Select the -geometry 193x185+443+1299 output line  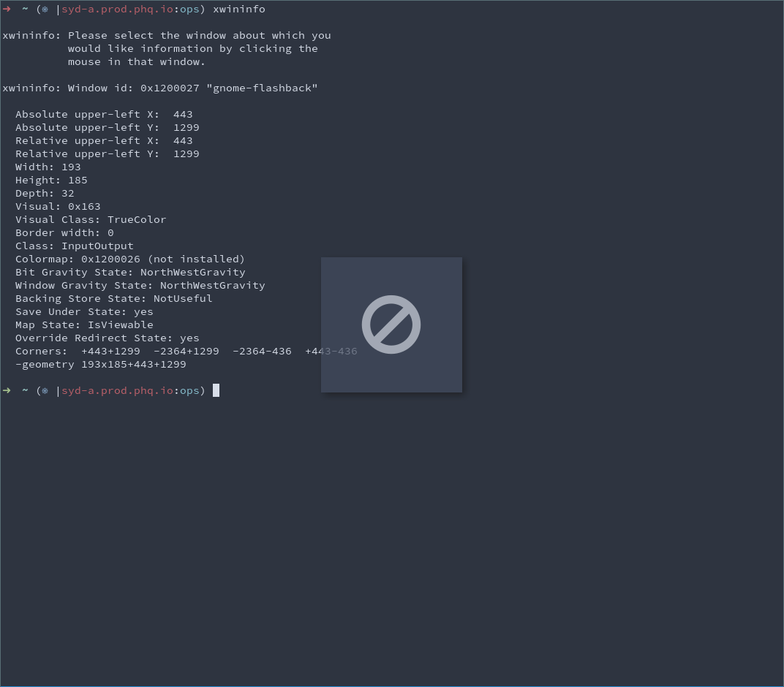coord(100,364)
